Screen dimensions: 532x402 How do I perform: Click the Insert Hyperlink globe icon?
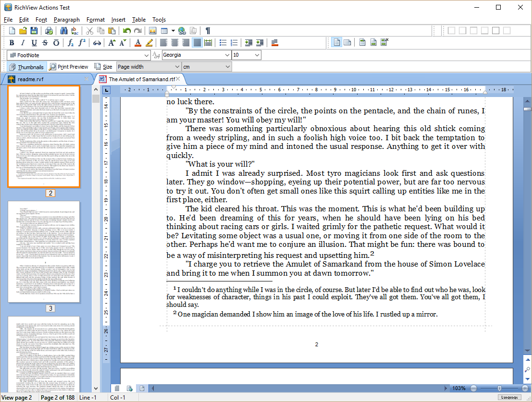(181, 30)
